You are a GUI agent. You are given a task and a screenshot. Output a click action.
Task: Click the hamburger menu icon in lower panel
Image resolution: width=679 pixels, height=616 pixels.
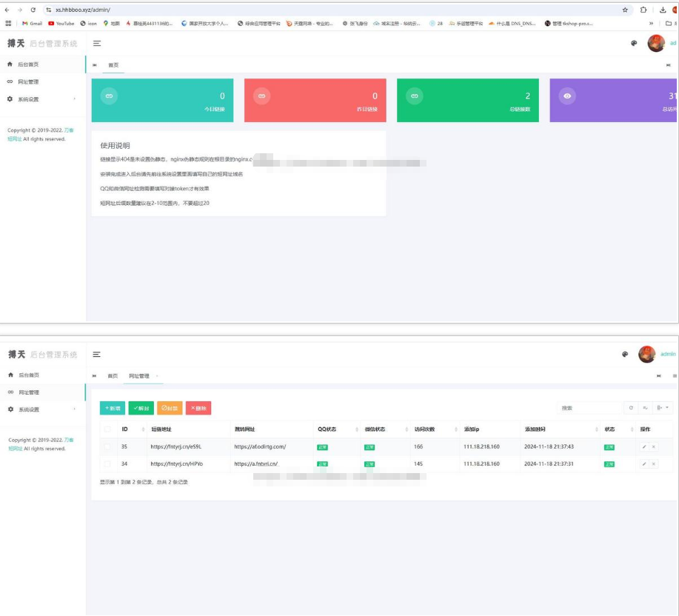point(96,355)
